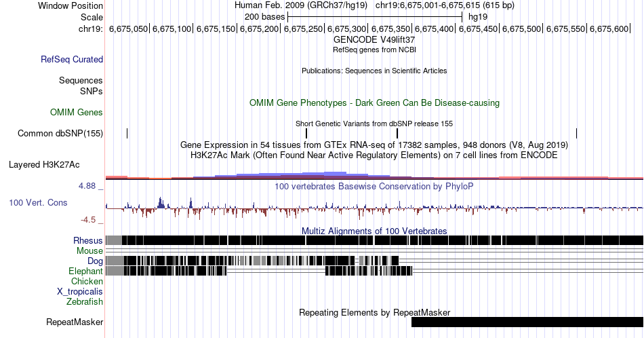Click 100 vertebrates Basewise Conservation title
This screenshot has width=644, height=338.
click(374, 186)
